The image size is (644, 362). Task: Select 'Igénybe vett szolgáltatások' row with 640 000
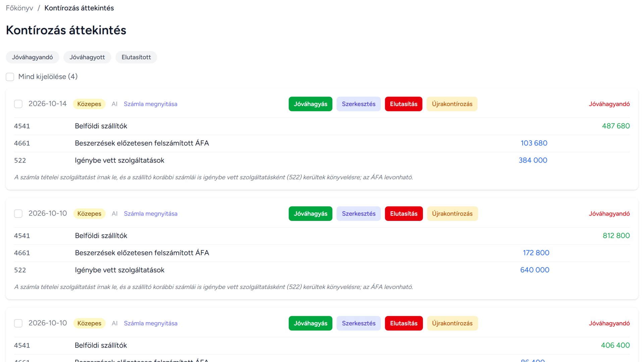point(322,270)
